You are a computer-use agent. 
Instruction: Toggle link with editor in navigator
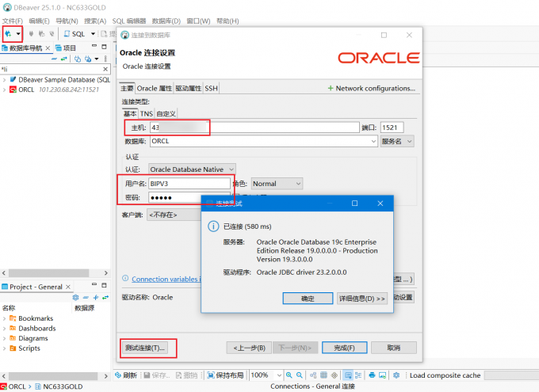pos(63,59)
